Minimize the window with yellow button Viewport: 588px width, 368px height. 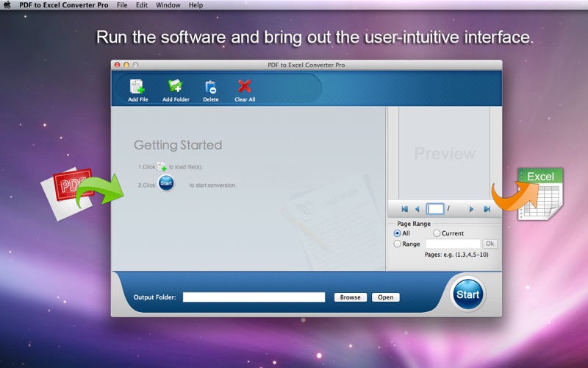click(x=126, y=65)
